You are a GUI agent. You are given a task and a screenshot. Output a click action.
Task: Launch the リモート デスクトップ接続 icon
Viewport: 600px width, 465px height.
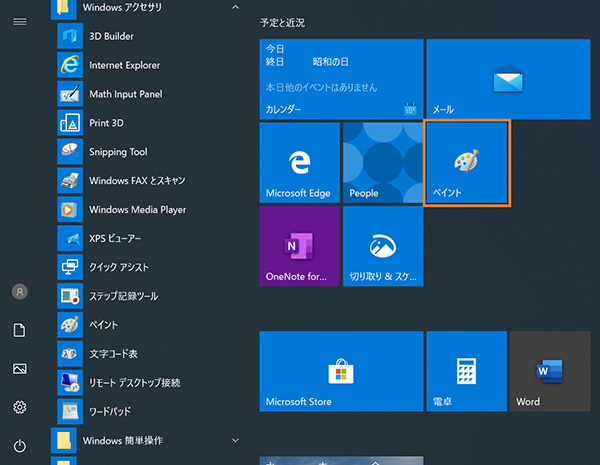[x=70, y=383]
